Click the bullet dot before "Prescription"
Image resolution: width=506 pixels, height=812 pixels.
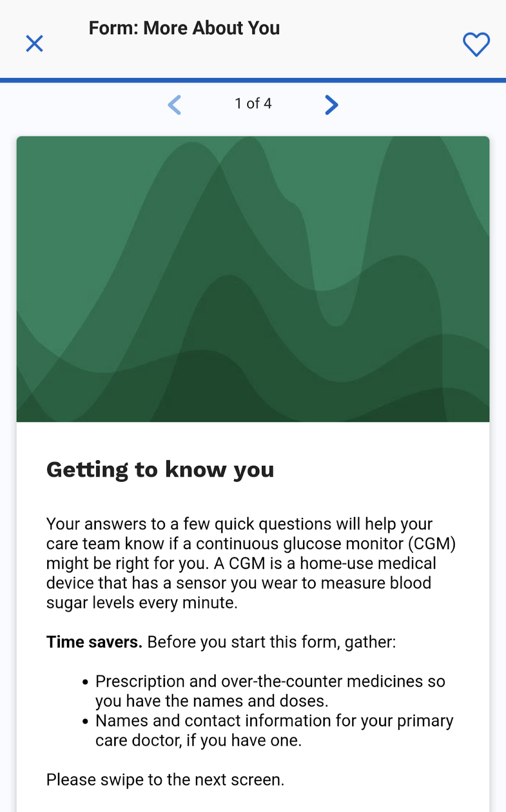click(85, 682)
